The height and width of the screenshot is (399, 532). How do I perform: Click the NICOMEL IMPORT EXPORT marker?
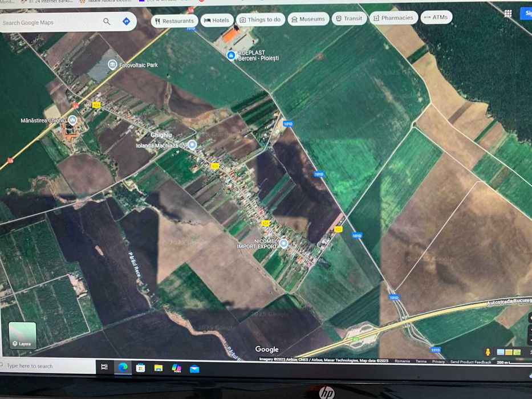point(283,243)
